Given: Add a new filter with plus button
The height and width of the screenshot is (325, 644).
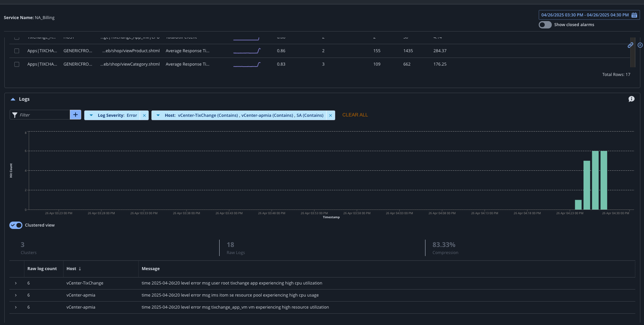Looking at the screenshot, I should coord(76,115).
